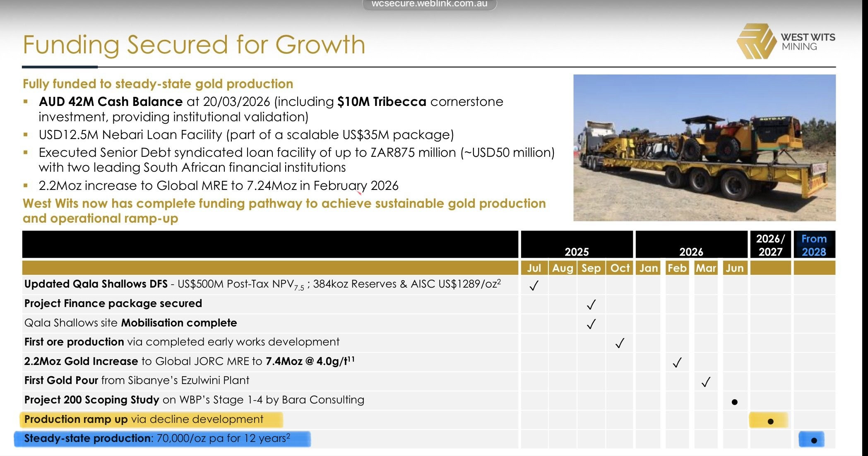Click the checkmark in the Mobilisation complete row
The width and height of the screenshot is (868, 456).
pos(591,324)
